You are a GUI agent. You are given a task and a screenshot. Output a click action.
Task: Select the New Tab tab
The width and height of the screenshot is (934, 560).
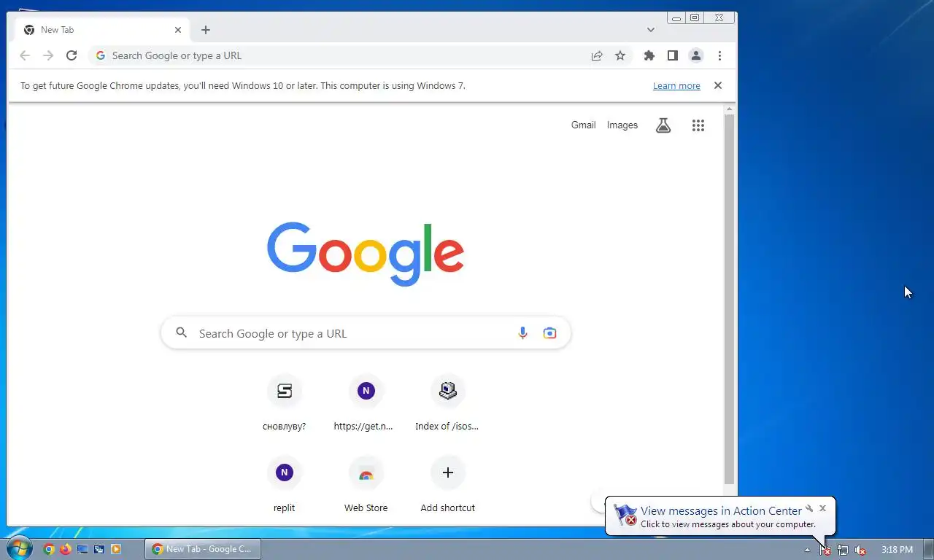coord(102,30)
